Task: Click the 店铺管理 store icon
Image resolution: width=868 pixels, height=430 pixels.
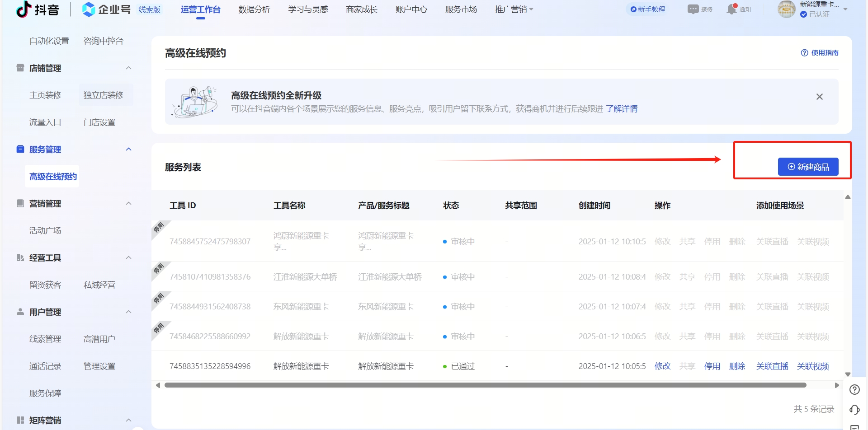Action: (20, 68)
